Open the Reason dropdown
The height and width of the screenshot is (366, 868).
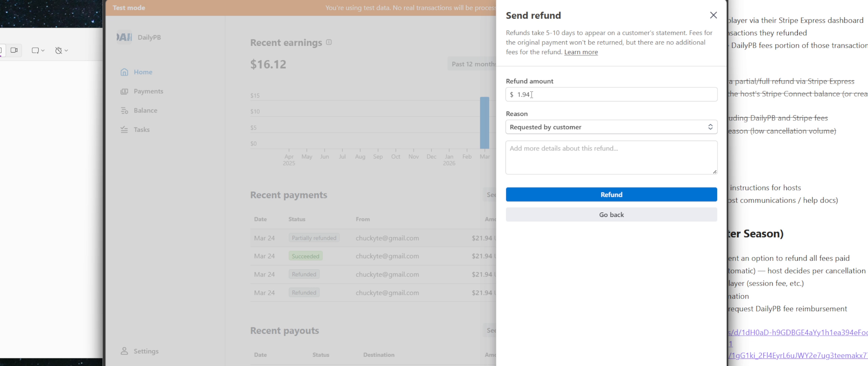point(611,127)
